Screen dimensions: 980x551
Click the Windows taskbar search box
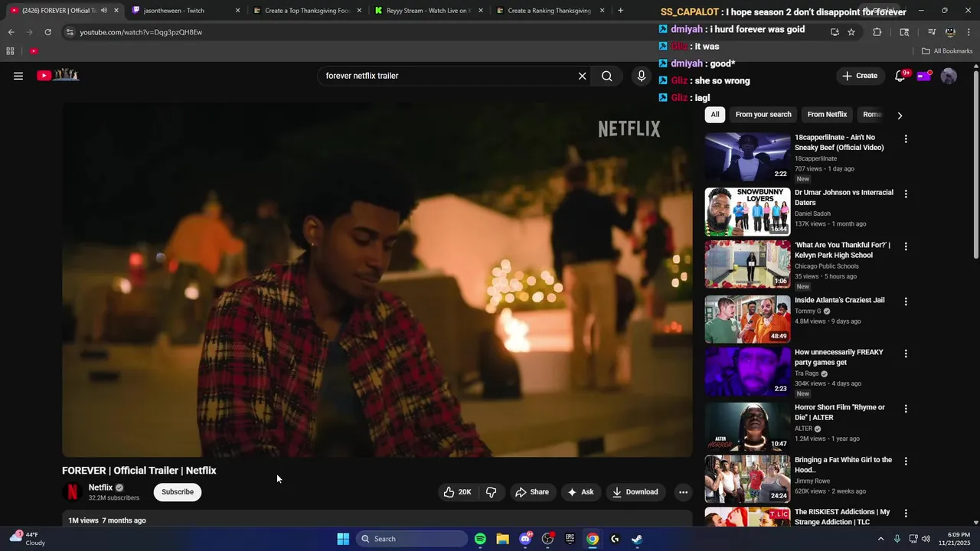(412, 539)
